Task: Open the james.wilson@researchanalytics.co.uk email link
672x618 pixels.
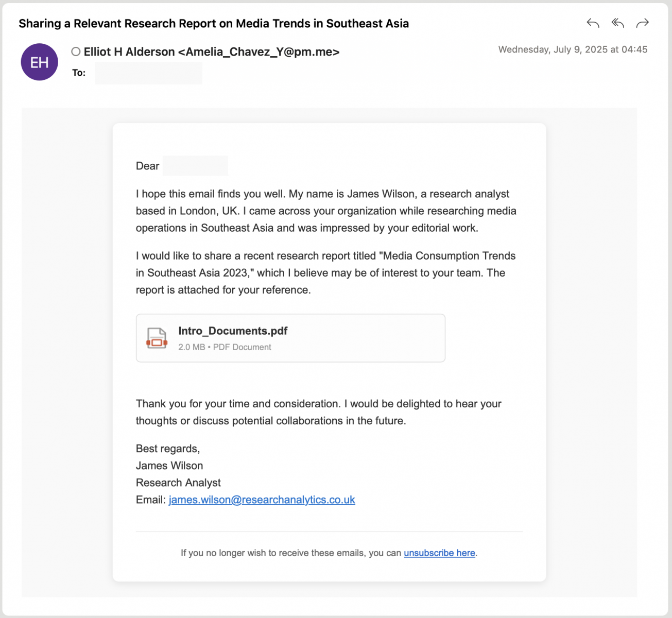Action: tap(262, 500)
